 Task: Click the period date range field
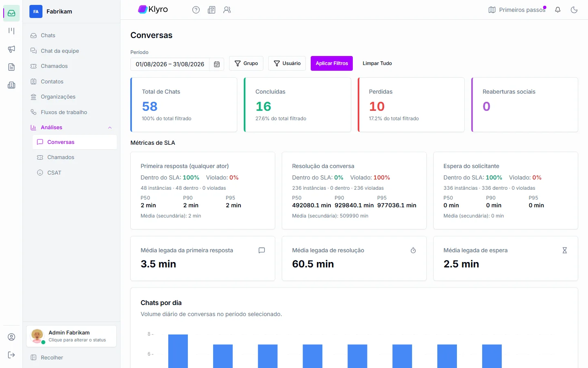170,64
